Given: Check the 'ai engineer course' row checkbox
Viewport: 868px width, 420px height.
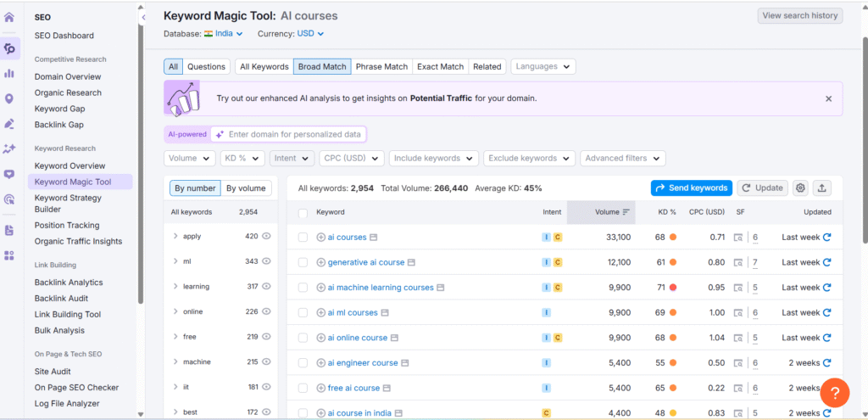Looking at the screenshot, I should 303,363.
